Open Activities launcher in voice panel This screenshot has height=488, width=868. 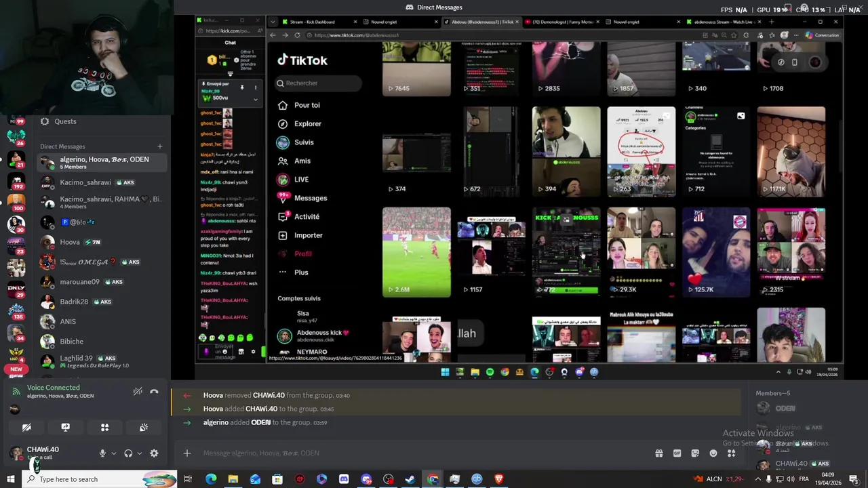(x=104, y=428)
